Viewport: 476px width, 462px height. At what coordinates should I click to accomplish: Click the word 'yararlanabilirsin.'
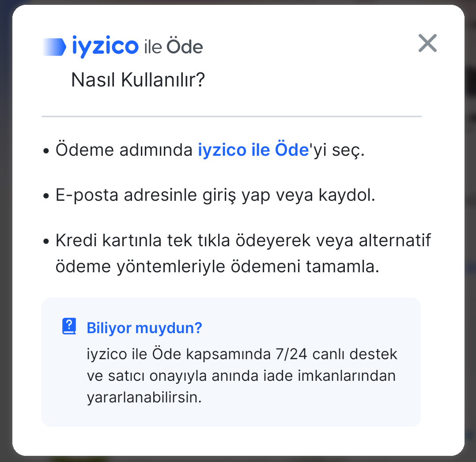tap(144, 398)
